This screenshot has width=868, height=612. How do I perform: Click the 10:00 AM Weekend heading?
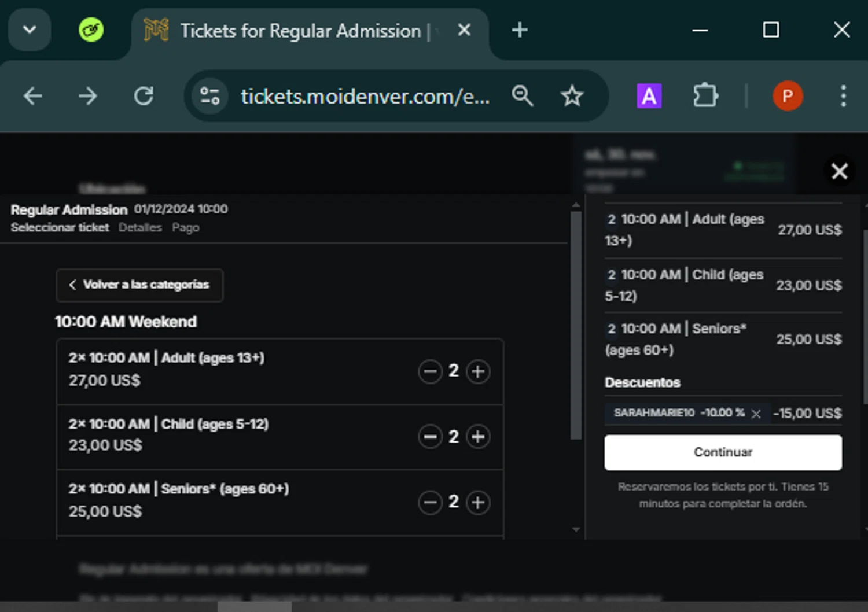pos(126,322)
